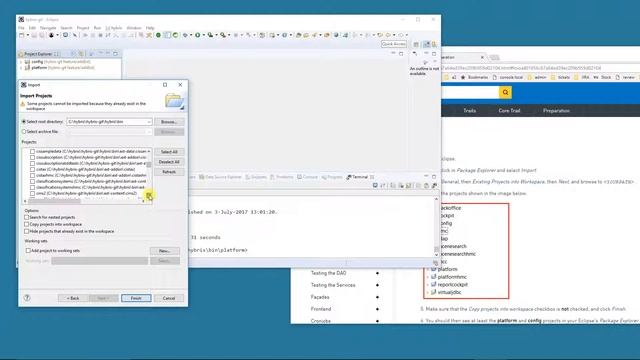Open dropdown arrow next to New icon
Image resolution: width=640 pixels, height=360 pixels.
pos(28,36)
